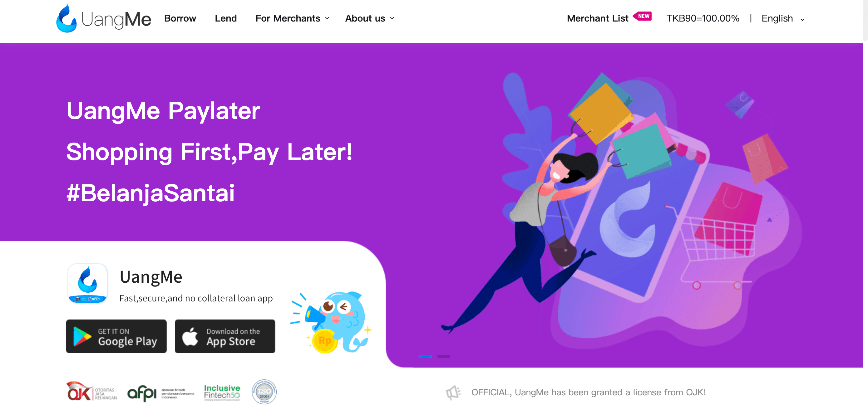
Task: Open the Borrow menu item
Action: point(180,18)
